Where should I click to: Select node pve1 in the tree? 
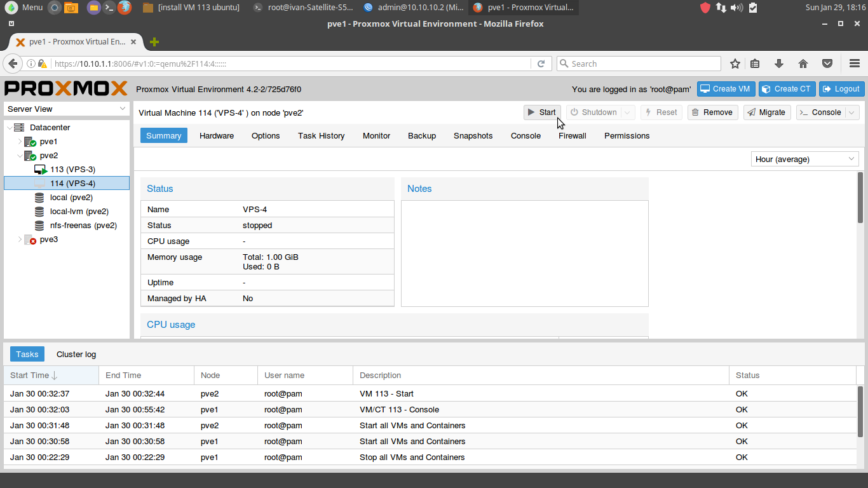point(48,142)
